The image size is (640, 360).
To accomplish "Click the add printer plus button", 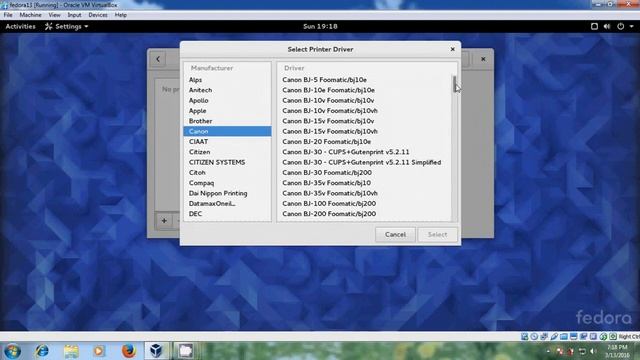I will 164,221.
